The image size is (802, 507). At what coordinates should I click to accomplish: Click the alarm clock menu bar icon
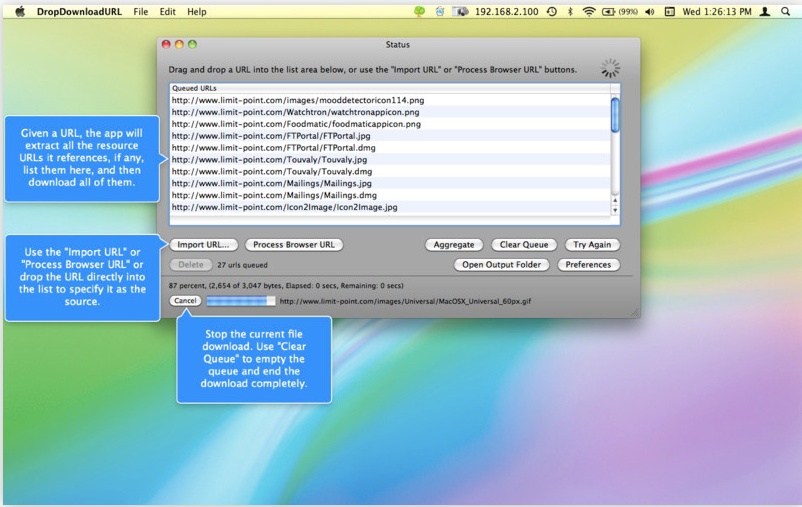440,11
